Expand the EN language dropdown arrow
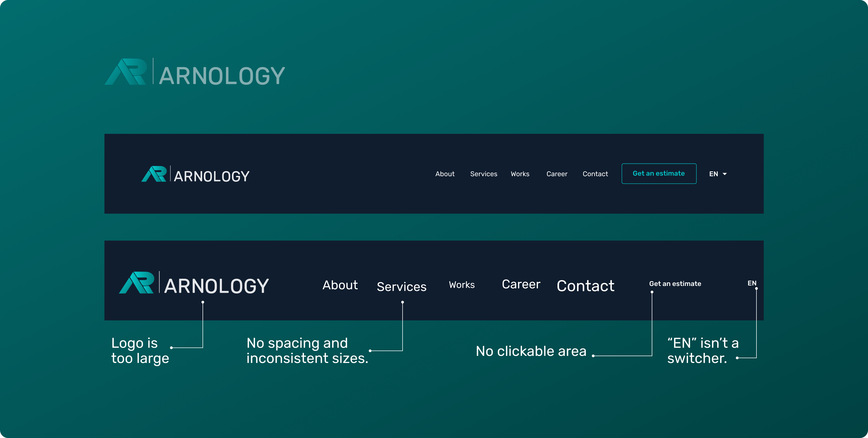868x438 pixels. click(x=725, y=174)
